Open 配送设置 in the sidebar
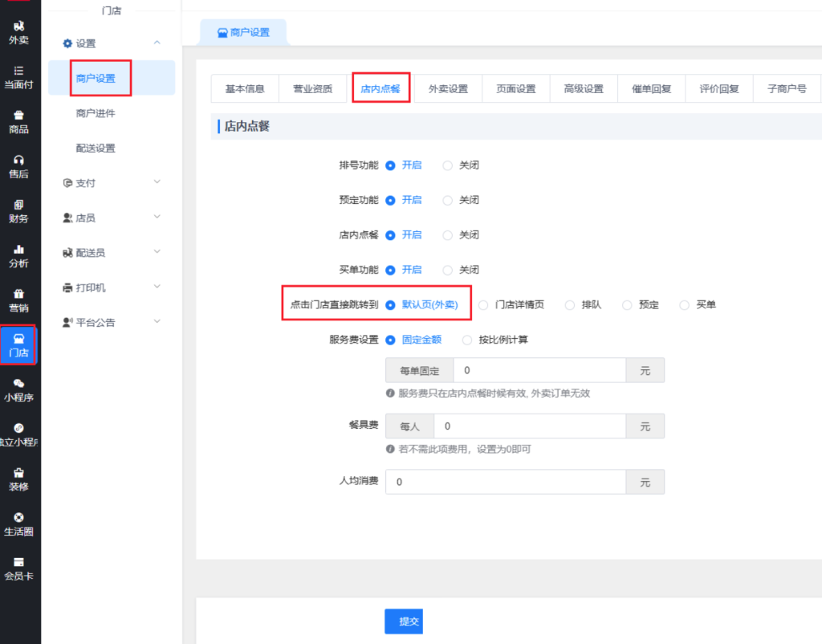This screenshot has width=822, height=644. [x=96, y=148]
